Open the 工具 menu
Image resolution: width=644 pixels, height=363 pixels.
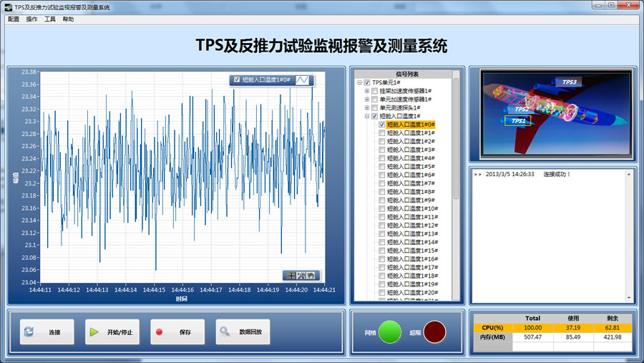click(x=50, y=19)
